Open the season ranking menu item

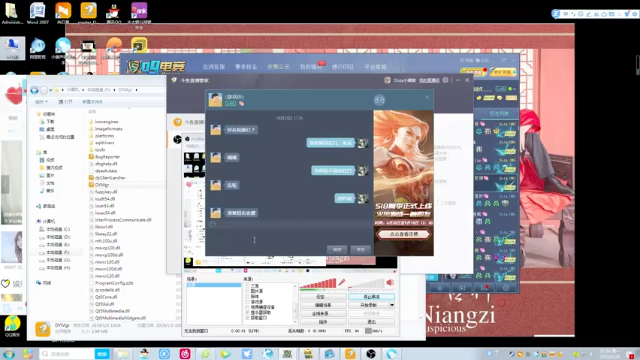pos(246,67)
